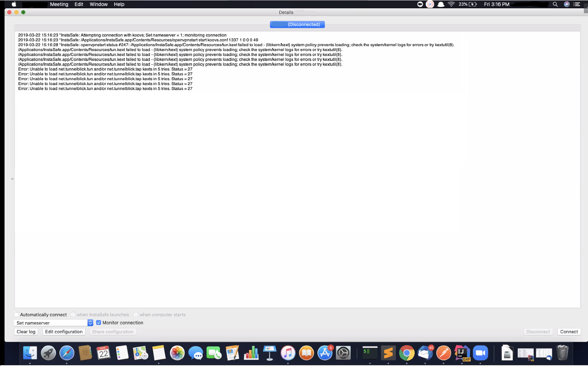Click the Clear log button

point(26,332)
